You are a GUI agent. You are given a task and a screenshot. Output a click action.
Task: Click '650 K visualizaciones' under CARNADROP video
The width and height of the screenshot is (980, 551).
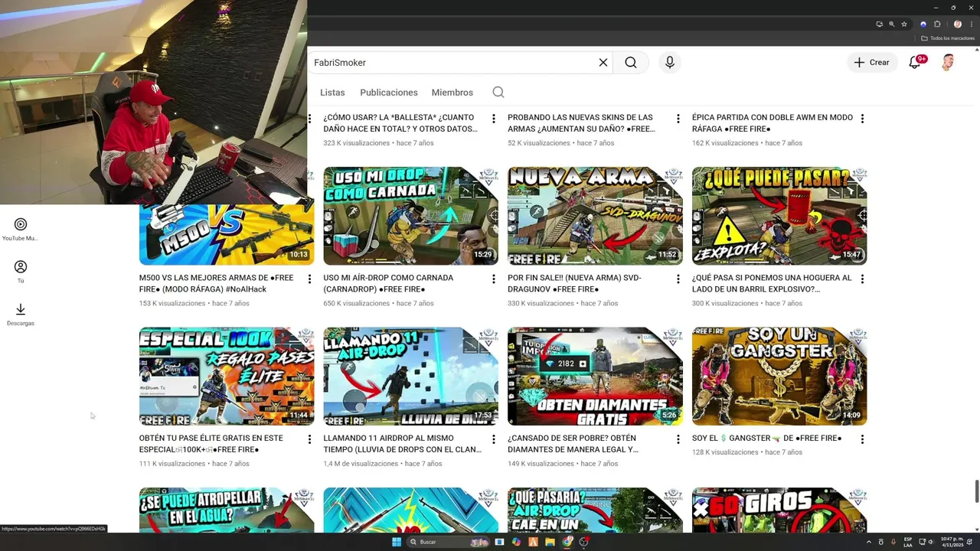tap(358, 304)
